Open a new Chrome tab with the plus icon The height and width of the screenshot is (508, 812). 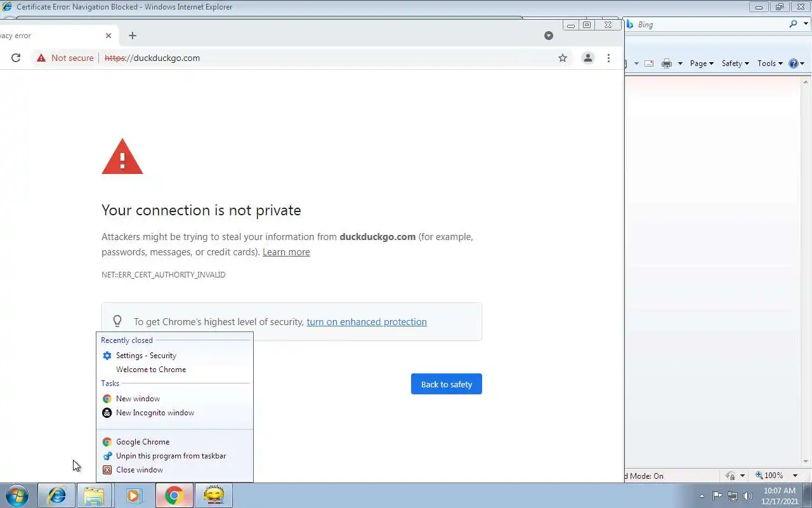pos(132,36)
